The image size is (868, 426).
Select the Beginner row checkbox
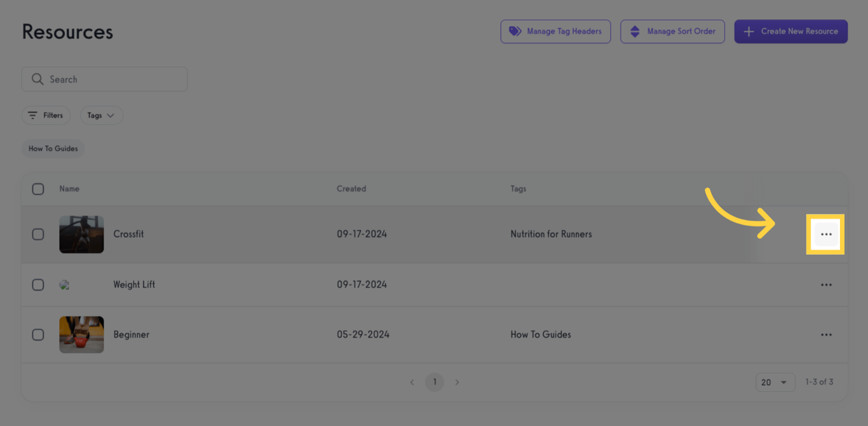click(x=38, y=335)
